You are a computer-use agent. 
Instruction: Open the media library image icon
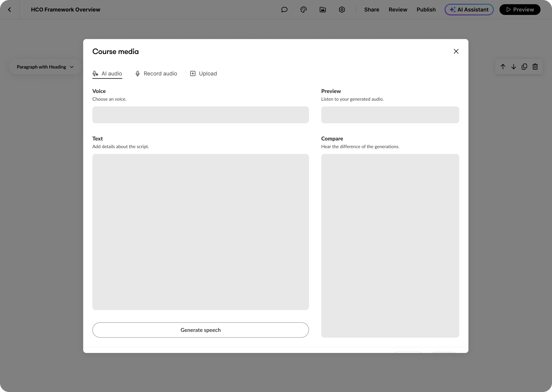[323, 10]
